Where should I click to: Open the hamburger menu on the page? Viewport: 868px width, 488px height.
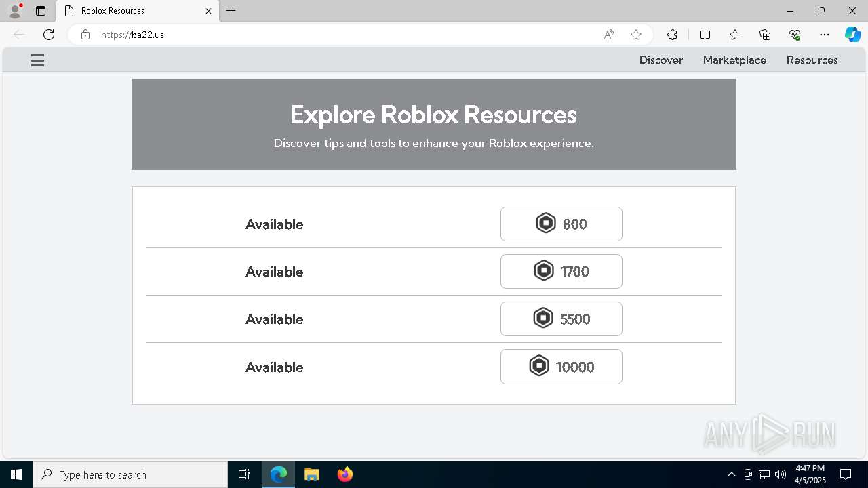[x=37, y=60]
